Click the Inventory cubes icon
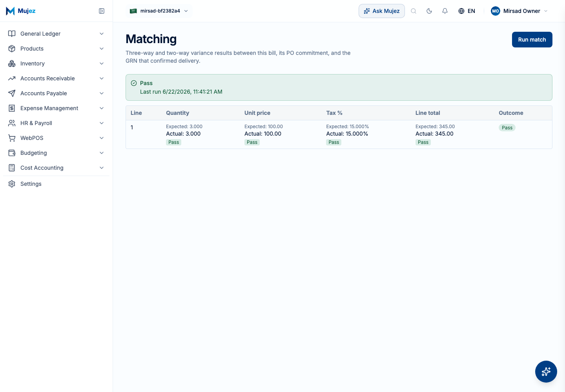 pos(12,64)
